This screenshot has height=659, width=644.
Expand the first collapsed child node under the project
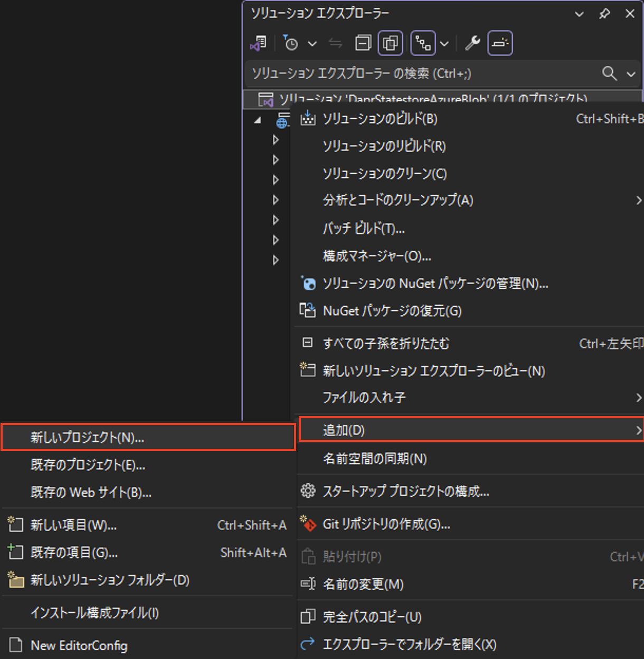point(276,140)
